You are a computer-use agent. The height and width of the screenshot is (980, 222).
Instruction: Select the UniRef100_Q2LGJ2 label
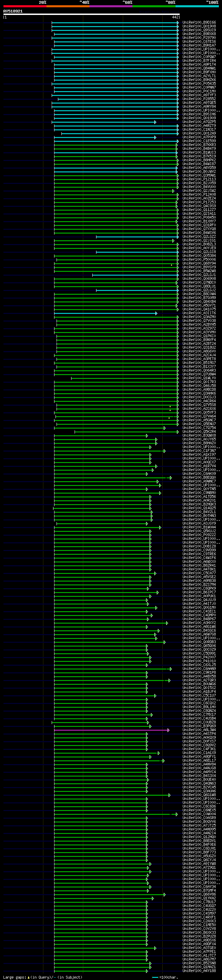tap(199, 290)
